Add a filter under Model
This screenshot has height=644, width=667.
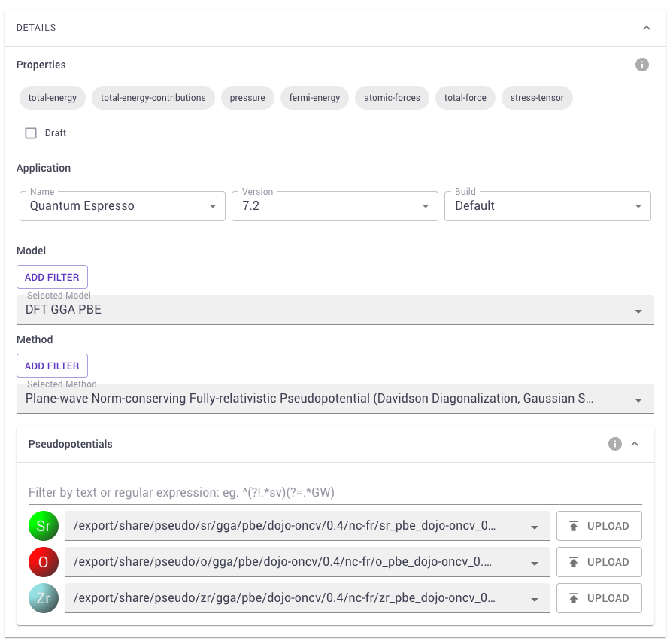click(x=52, y=277)
